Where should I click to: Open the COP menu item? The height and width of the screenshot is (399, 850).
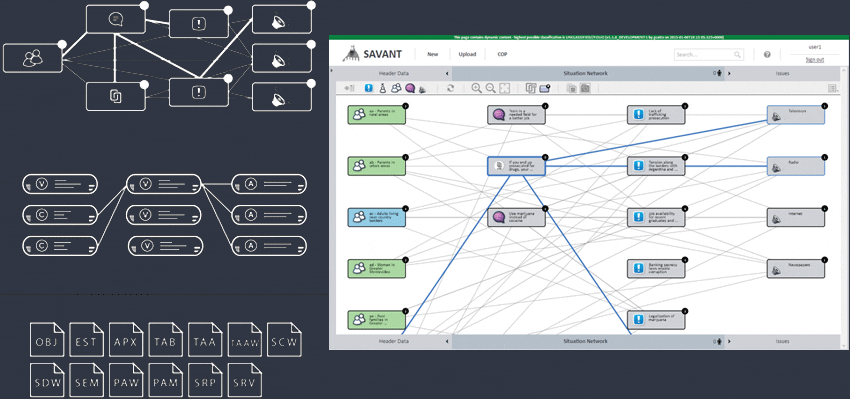503,54
